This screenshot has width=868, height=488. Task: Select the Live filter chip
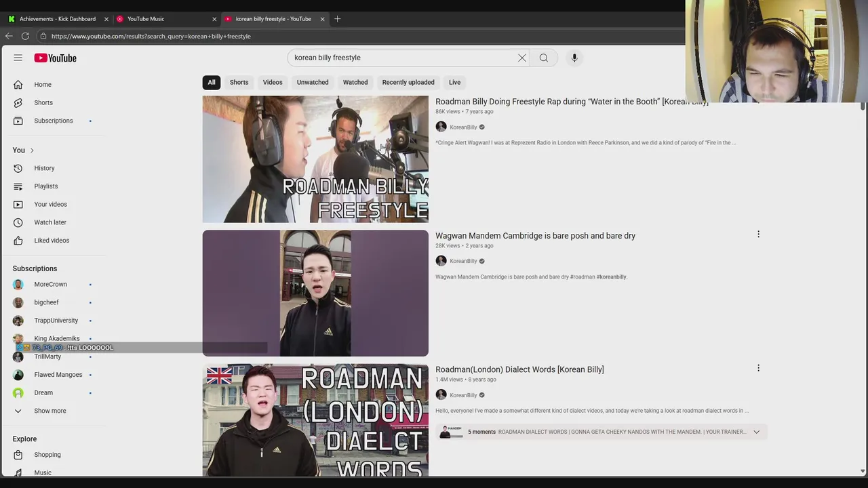coord(454,83)
